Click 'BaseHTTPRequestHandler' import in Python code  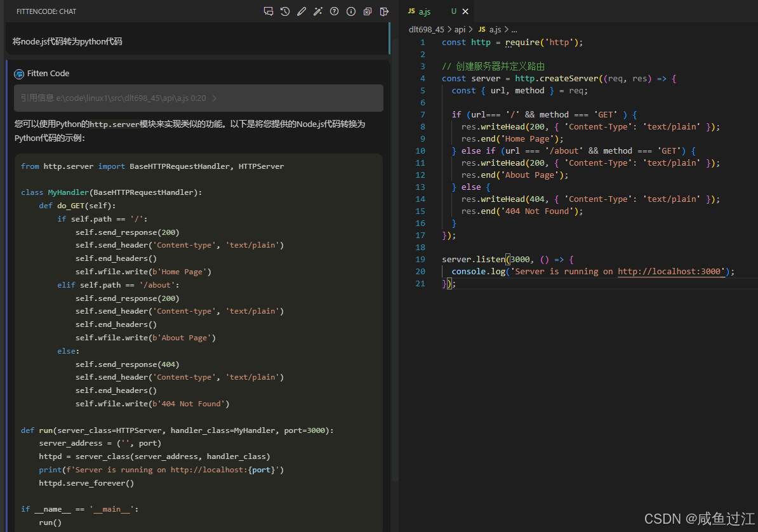pyautogui.click(x=180, y=166)
